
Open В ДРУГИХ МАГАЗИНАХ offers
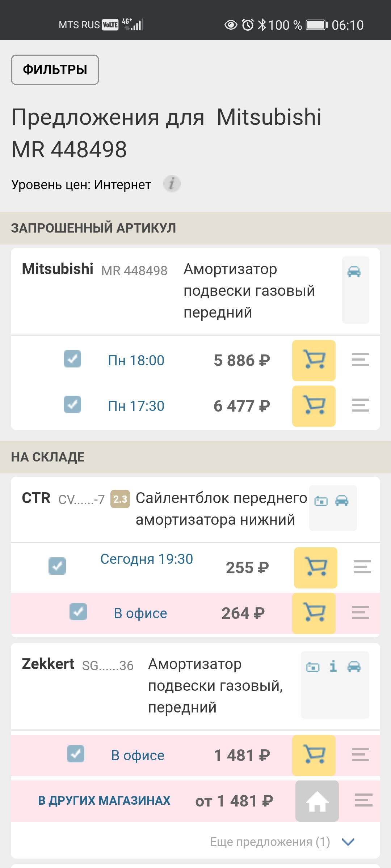104,801
